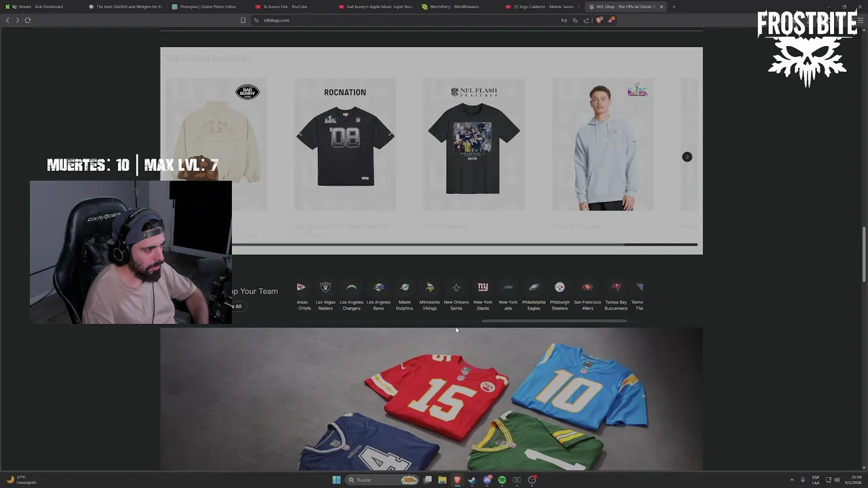The image size is (868, 488).
Task: Click the share icon in address bar
Action: pos(587,20)
